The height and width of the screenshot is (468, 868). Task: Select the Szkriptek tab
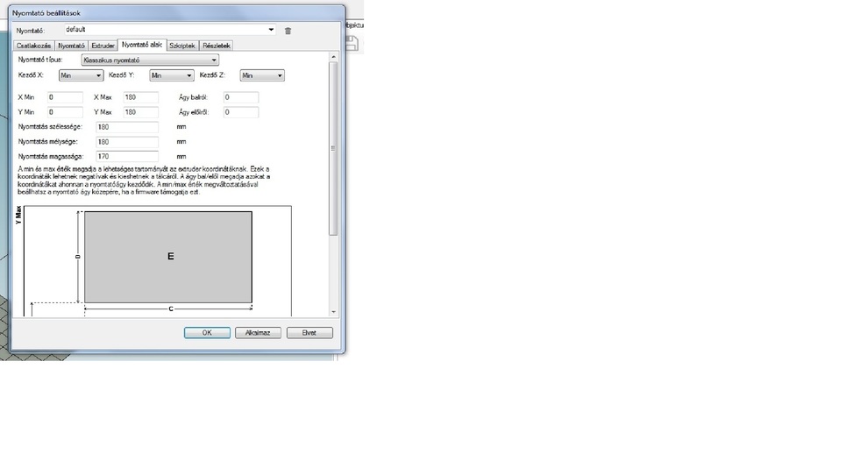[x=182, y=45]
